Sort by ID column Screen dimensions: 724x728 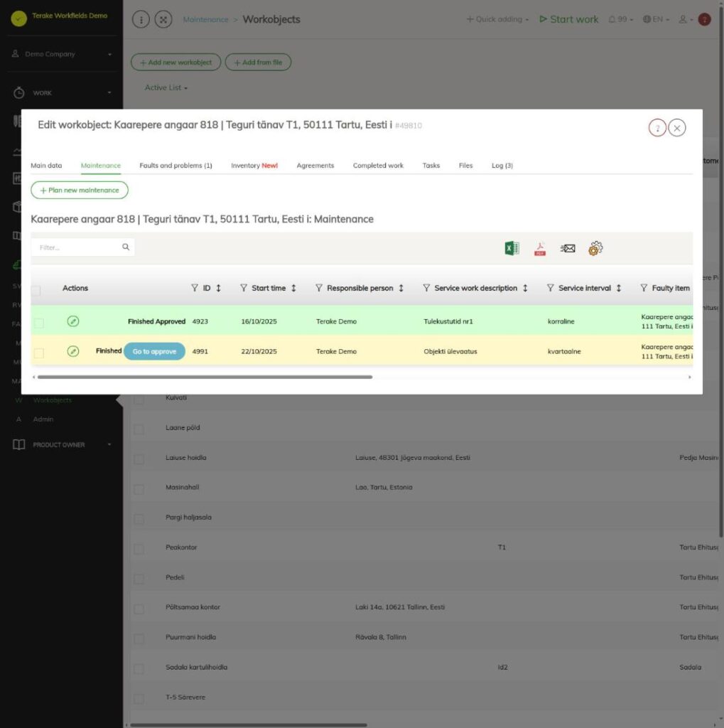point(218,288)
